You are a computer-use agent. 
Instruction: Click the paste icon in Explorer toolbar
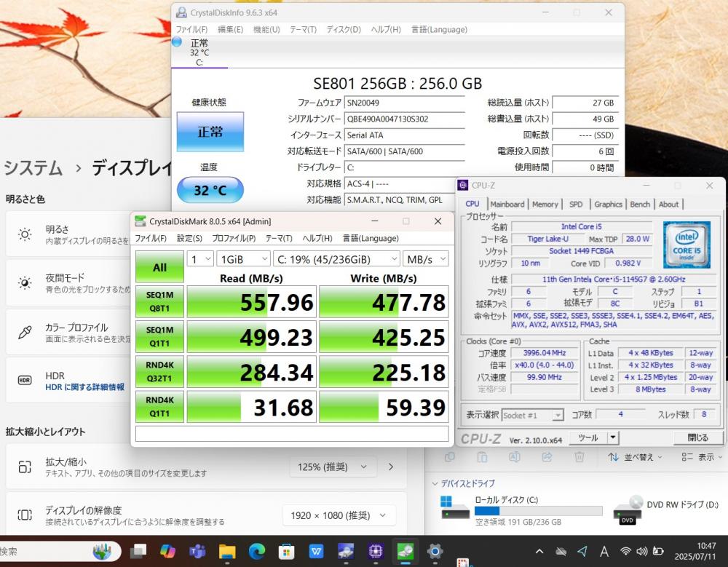click(x=483, y=457)
